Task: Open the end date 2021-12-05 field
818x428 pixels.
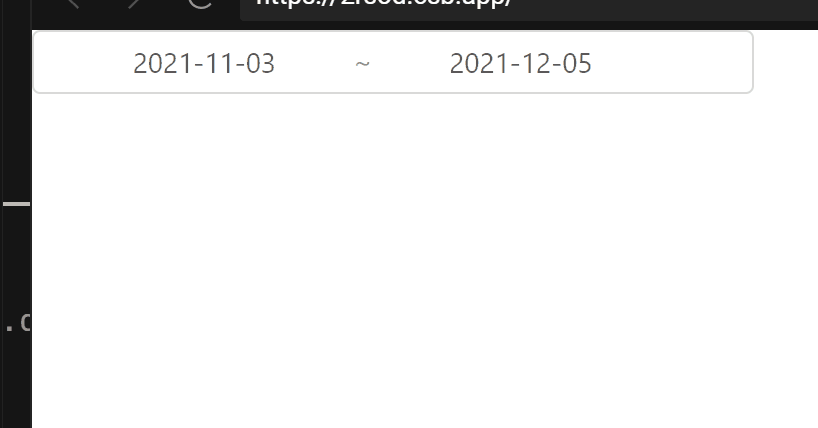Action: pyautogui.click(x=521, y=64)
